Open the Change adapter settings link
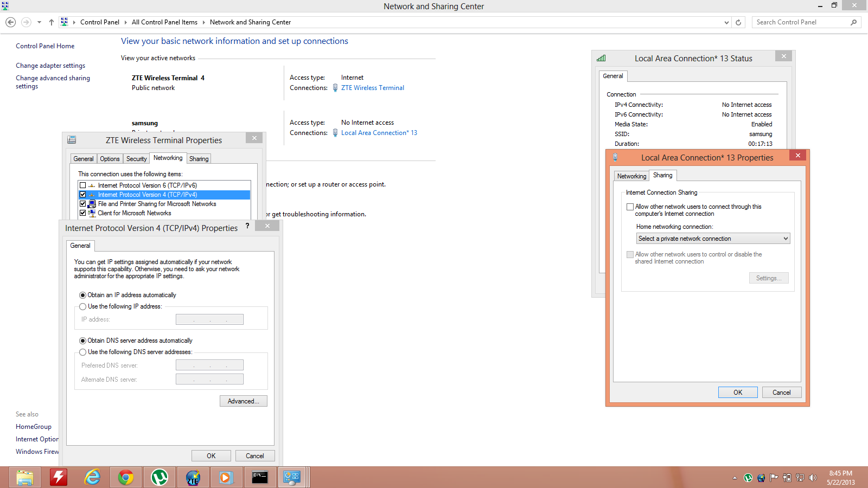The image size is (868, 488). [x=50, y=66]
